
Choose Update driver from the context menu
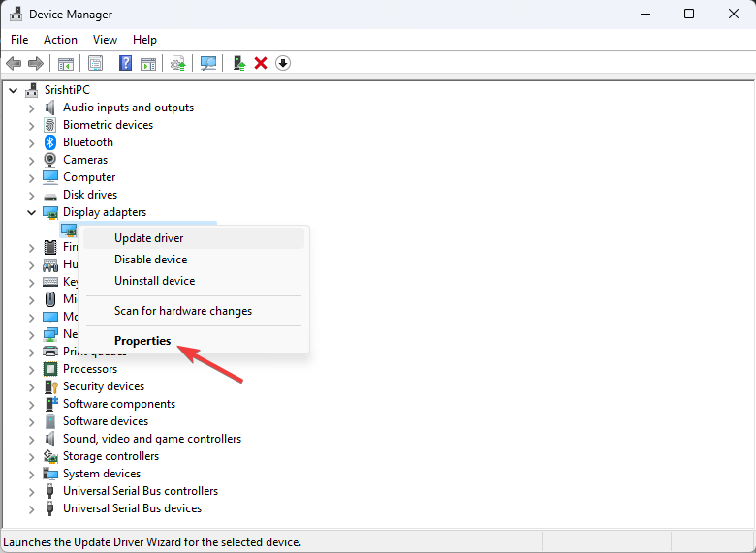coord(194,238)
